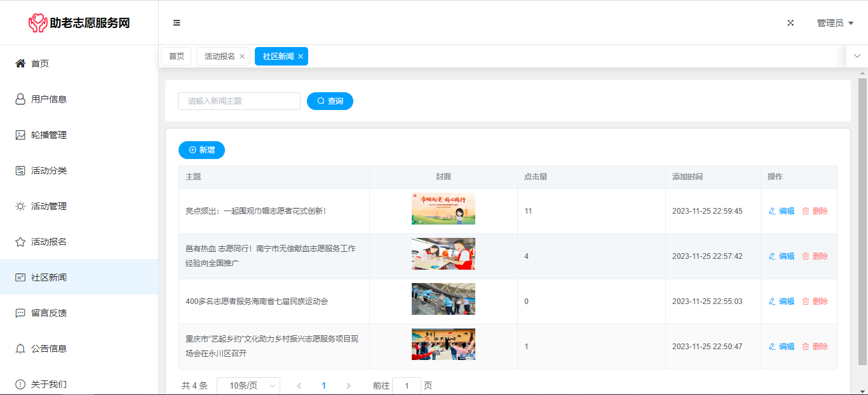
Task: Toggle fullscreen using the top-right expand icon
Action: pos(790,23)
